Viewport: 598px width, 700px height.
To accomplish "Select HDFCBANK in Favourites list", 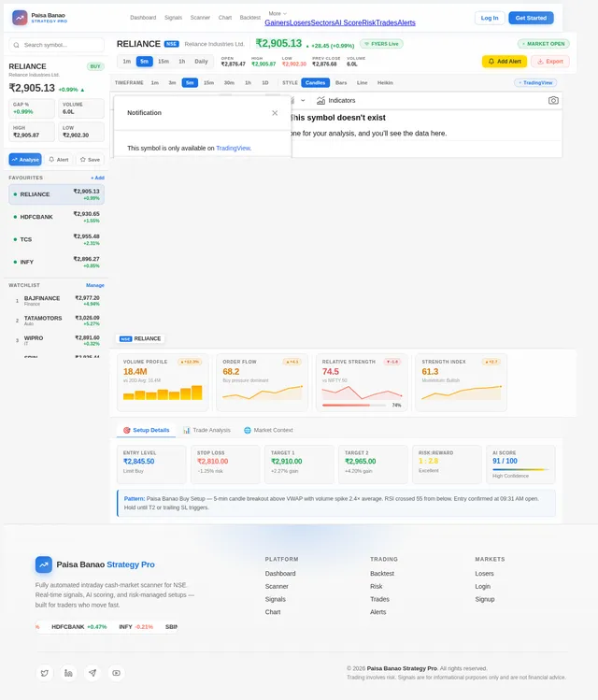I will [x=57, y=217].
